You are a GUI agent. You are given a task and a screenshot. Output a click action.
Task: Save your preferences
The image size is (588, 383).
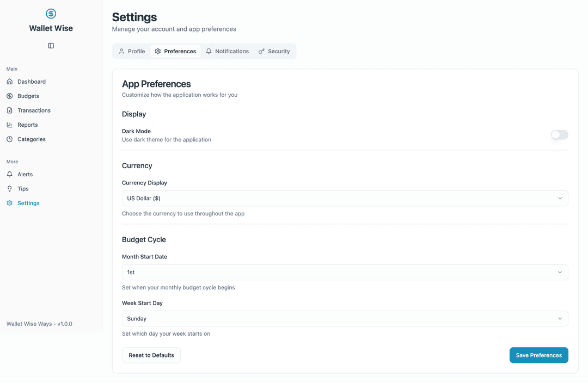[x=538, y=355]
